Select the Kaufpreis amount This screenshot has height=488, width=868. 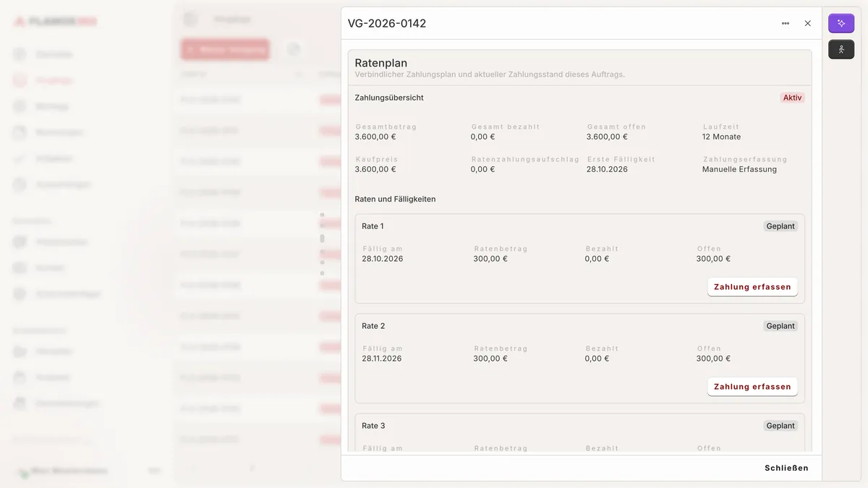pos(375,169)
